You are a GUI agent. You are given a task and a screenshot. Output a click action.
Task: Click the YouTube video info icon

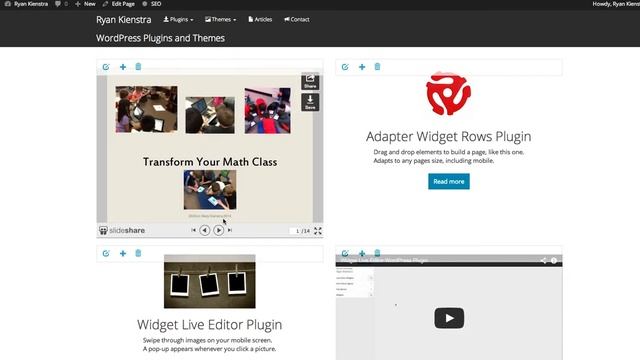pyautogui.click(x=554, y=260)
